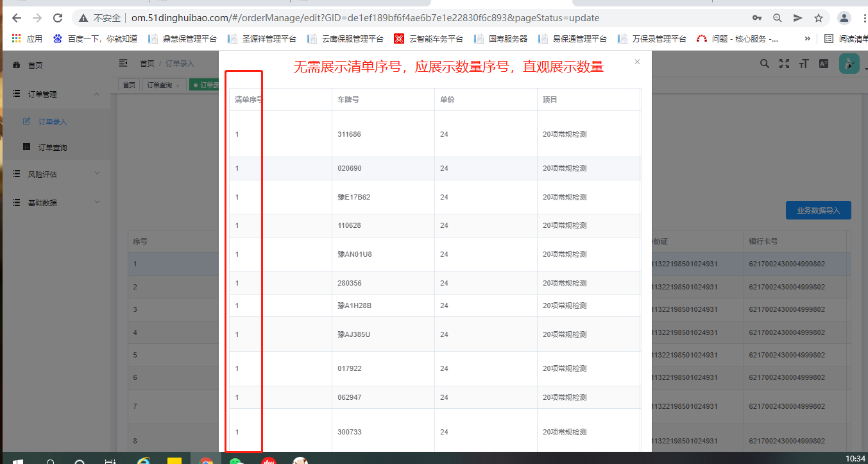Select plate number 280356 in the dialog
The width and height of the screenshot is (868, 464).
coord(349,283)
